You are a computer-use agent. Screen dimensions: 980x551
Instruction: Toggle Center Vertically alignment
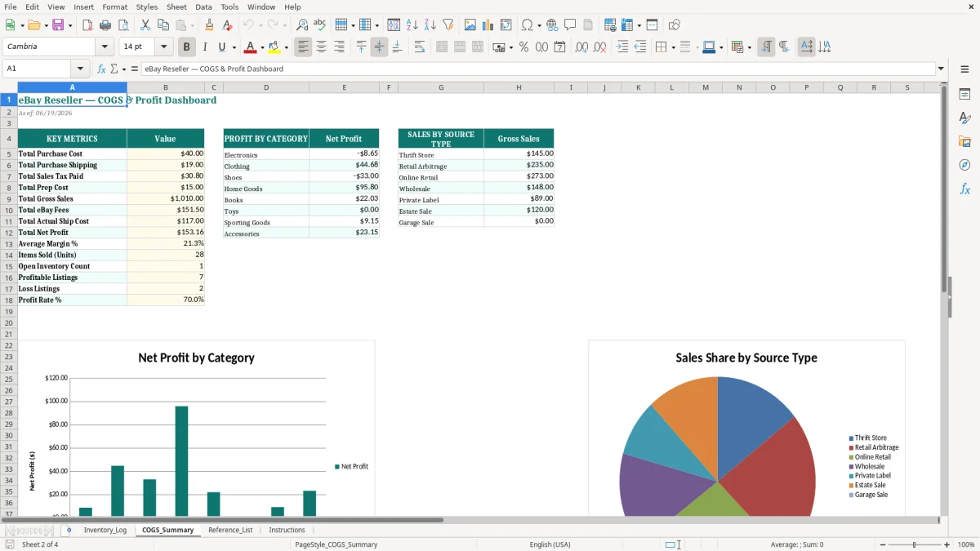point(379,47)
